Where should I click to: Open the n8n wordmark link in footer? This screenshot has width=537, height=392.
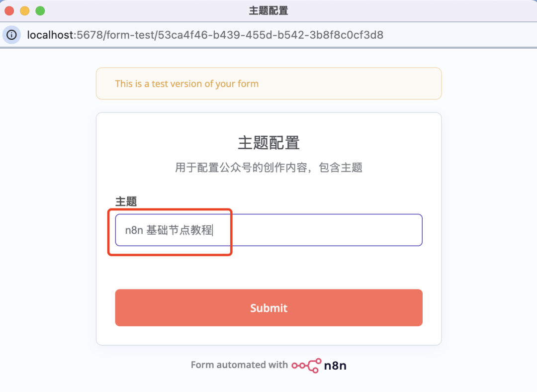(335, 365)
